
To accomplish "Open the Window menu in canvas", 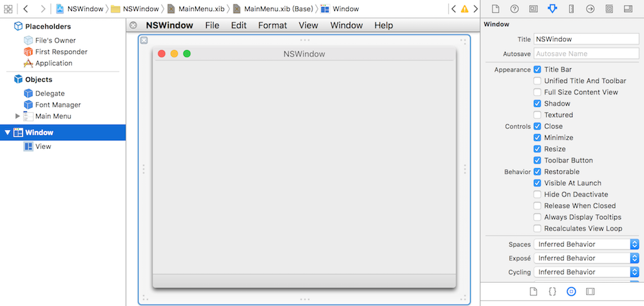I will pyautogui.click(x=346, y=26).
